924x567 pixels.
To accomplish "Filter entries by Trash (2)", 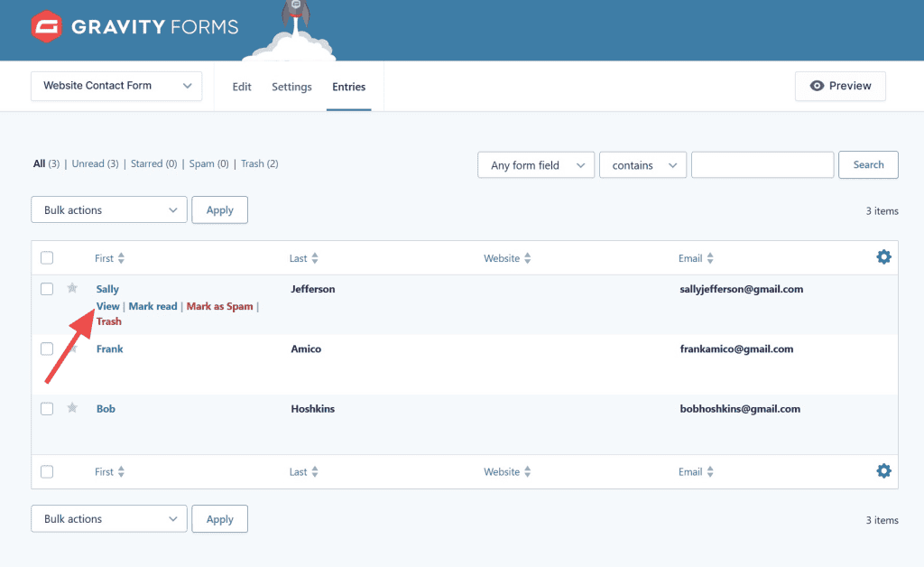I will 259,163.
